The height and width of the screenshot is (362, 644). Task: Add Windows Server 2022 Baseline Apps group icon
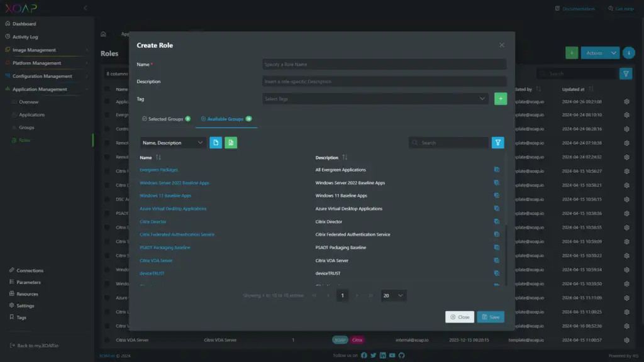[x=497, y=183]
